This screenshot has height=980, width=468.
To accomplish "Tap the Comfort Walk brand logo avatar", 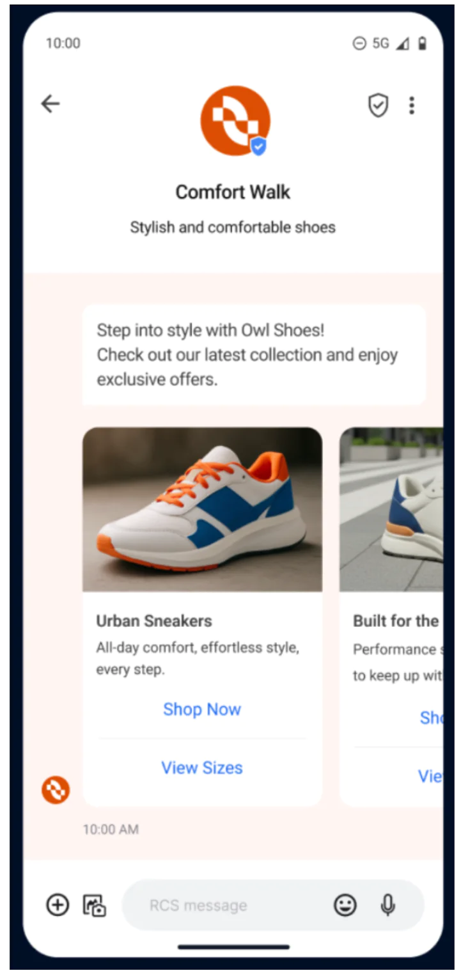I will [x=235, y=121].
